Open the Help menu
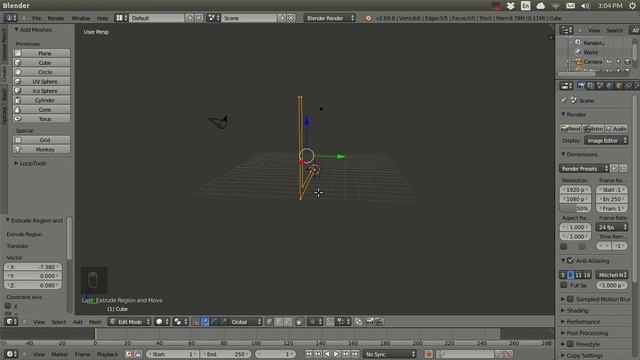 pos(102,18)
